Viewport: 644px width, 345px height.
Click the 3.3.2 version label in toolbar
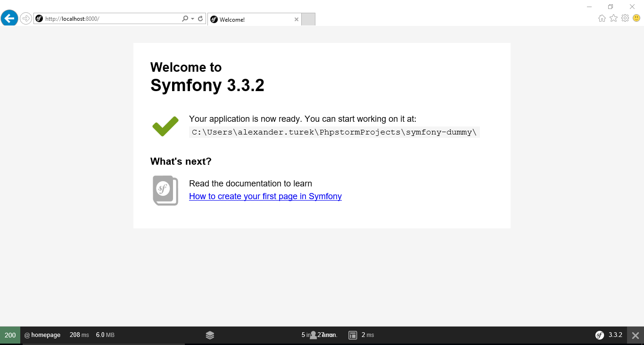[x=615, y=335]
